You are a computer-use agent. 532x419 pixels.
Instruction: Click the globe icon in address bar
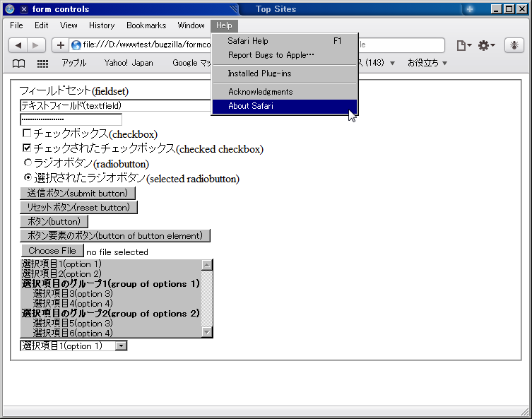76,45
